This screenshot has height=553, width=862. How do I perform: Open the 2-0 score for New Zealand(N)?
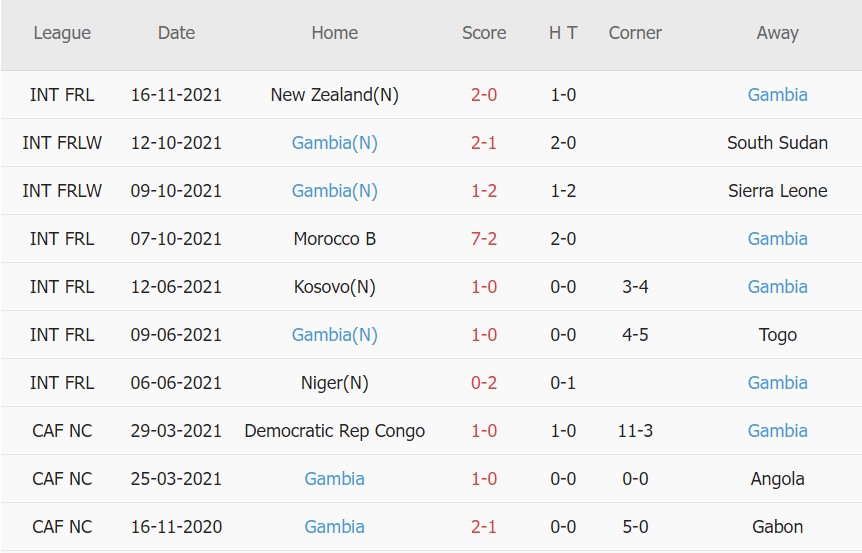click(484, 95)
